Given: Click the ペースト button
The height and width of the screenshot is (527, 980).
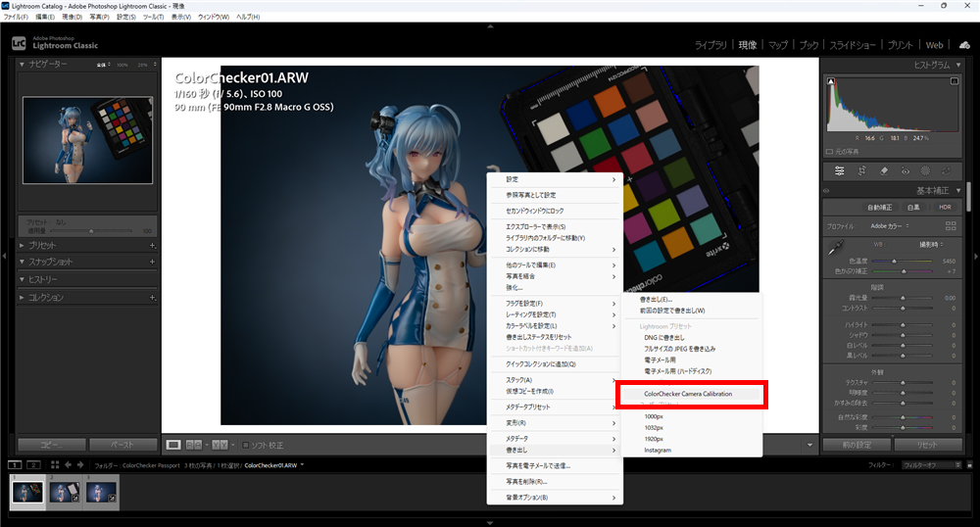Looking at the screenshot, I should click(x=122, y=445).
